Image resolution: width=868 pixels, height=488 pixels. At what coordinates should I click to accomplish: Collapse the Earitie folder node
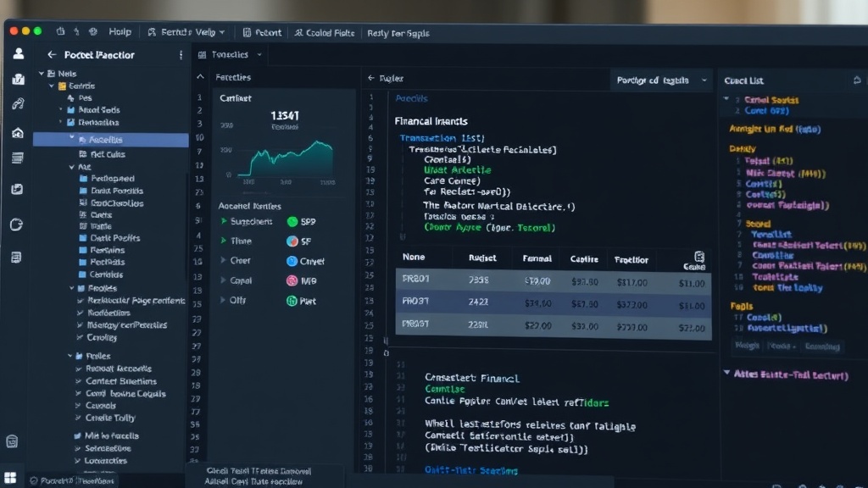52,86
